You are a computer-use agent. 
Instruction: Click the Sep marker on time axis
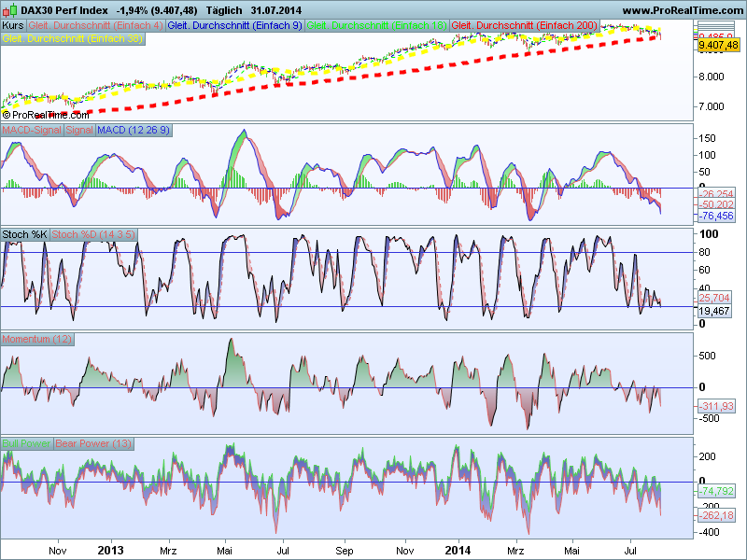[345, 551]
